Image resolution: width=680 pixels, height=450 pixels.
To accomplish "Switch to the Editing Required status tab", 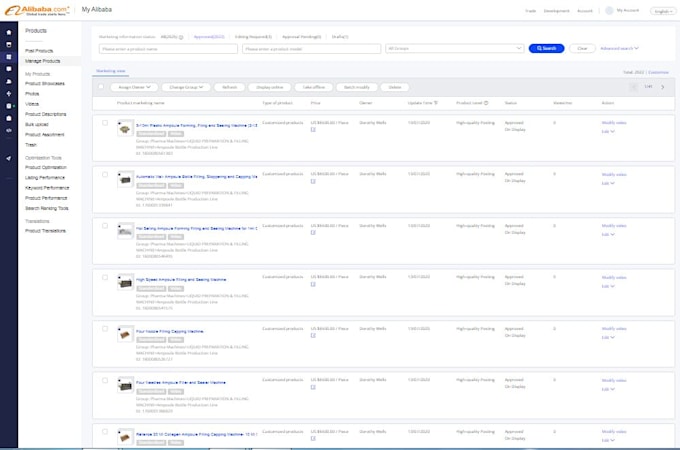I will tap(253, 37).
